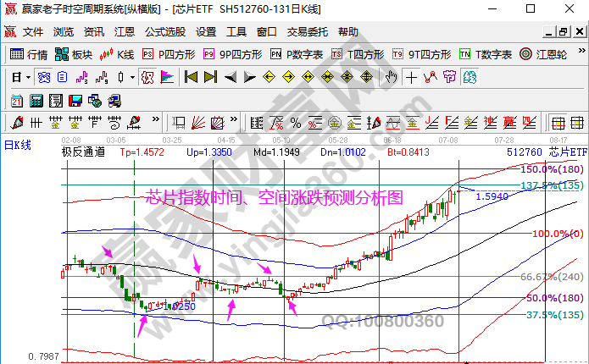Select the hand pan tool

click(x=391, y=77)
